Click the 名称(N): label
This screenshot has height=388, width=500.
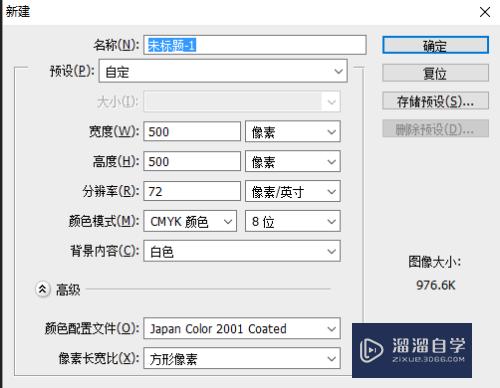pyautogui.click(x=116, y=45)
